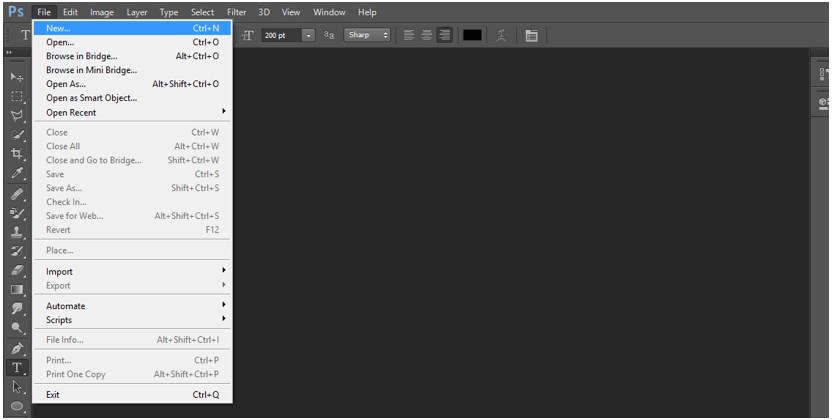Open the Filter menu

[237, 12]
